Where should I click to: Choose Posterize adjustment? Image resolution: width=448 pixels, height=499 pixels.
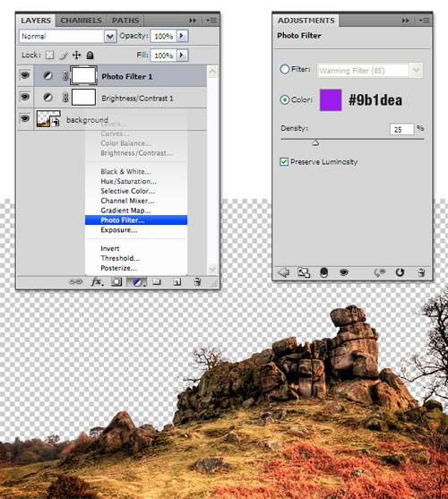(x=118, y=268)
